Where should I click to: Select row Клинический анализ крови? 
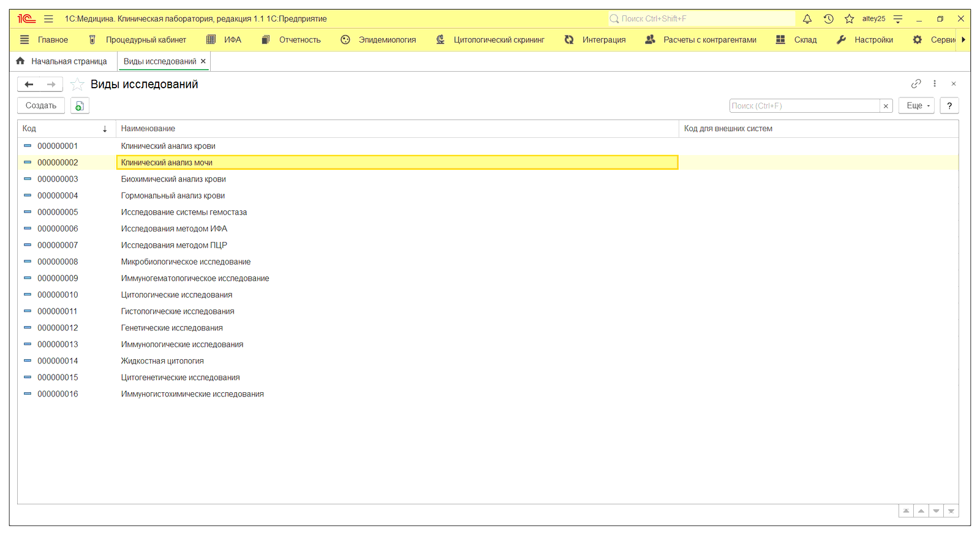tap(488, 146)
